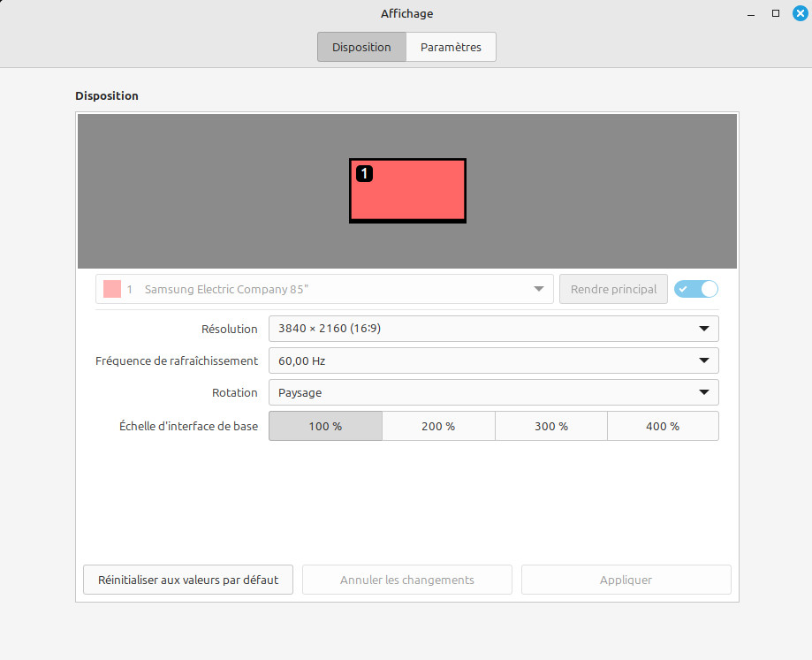Click the Résolution label

coord(230,330)
